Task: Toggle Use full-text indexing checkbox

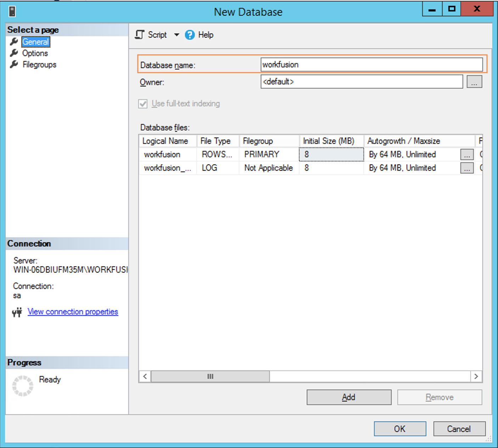Action: pyautogui.click(x=143, y=104)
